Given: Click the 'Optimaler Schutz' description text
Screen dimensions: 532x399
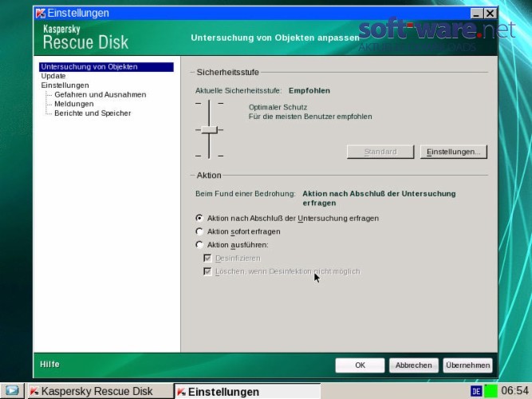Looking at the screenshot, I should [278, 107].
